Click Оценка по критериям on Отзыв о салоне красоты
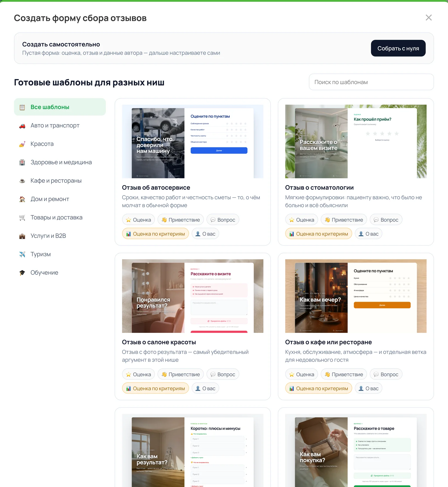The image size is (448, 487). coord(155,388)
